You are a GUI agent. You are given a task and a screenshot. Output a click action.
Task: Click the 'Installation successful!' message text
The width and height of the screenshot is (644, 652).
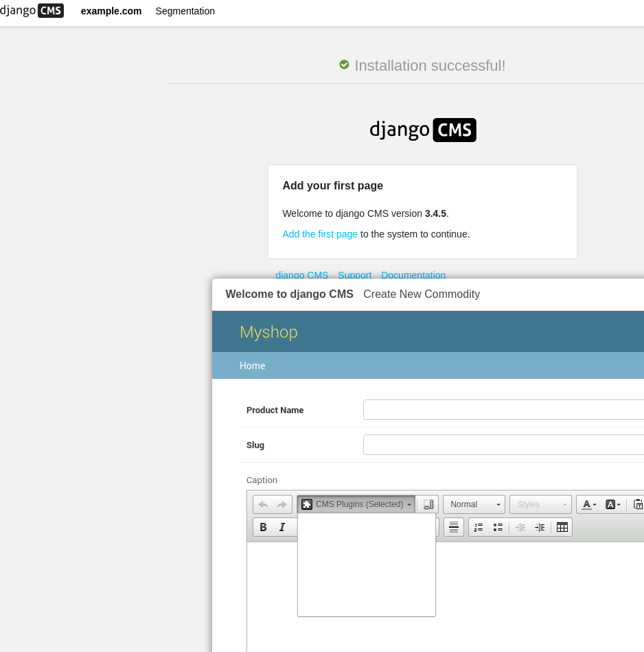430,65
